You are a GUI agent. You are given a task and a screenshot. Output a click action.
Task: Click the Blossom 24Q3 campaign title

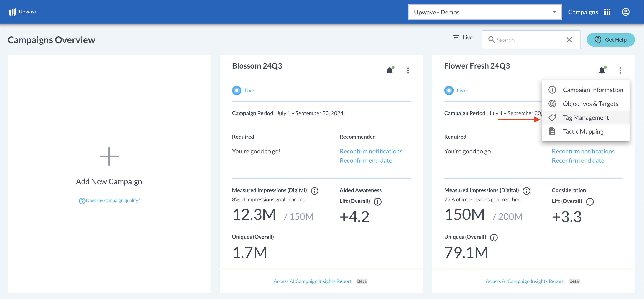(x=257, y=66)
